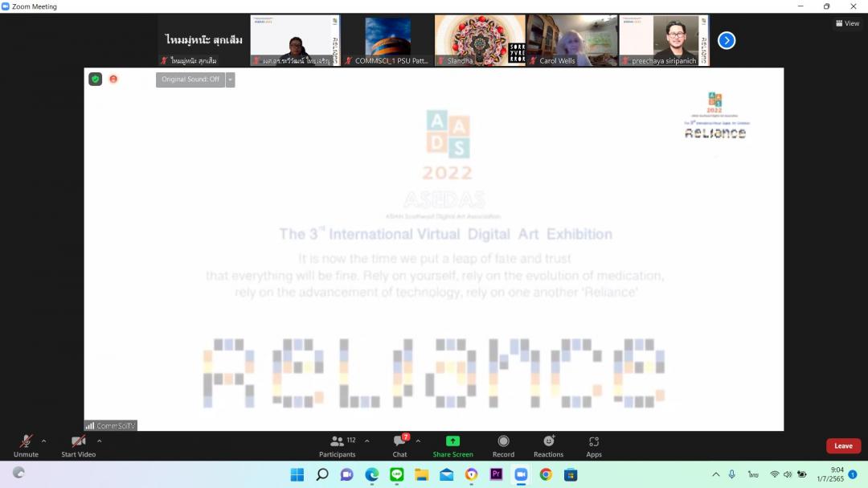
Task: Open the Zoom Apps panel
Action: point(593,441)
